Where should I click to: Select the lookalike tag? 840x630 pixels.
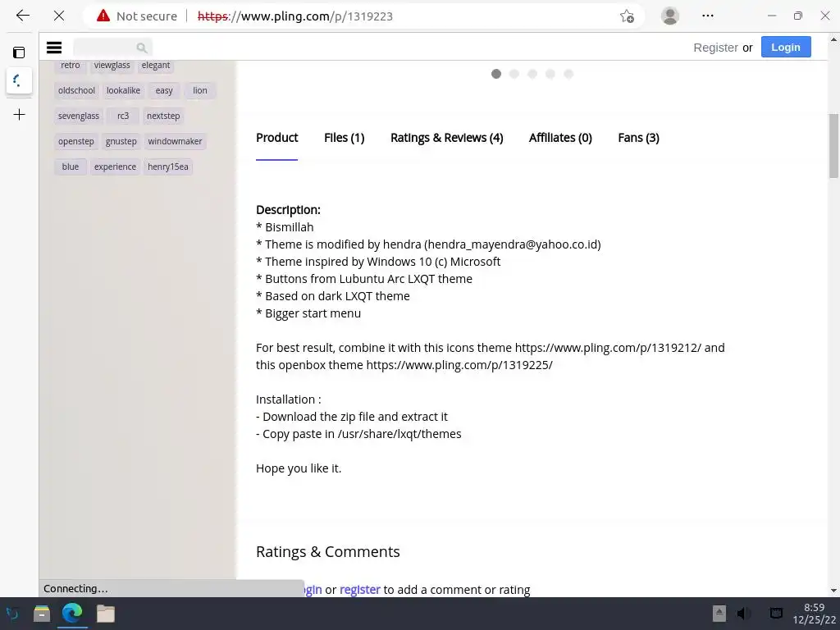pyautogui.click(x=123, y=90)
